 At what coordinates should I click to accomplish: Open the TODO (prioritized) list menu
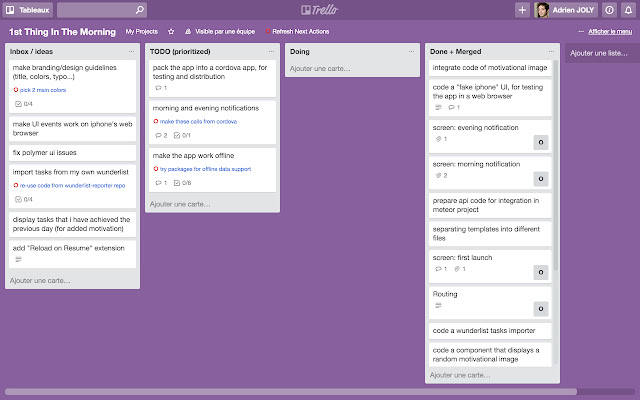click(x=271, y=51)
